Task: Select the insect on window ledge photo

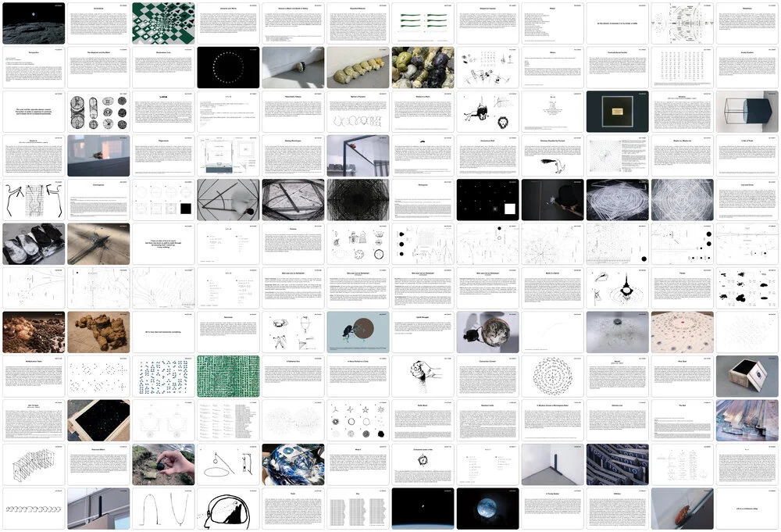Action: 98,155
